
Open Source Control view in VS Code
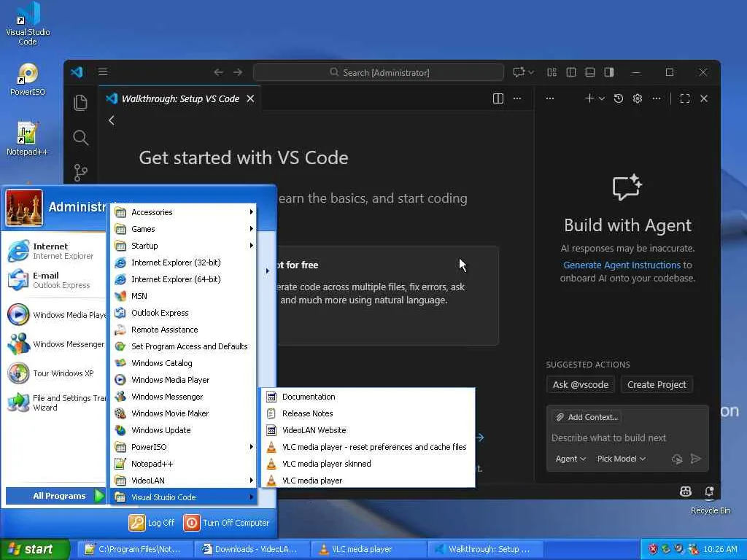(x=80, y=172)
